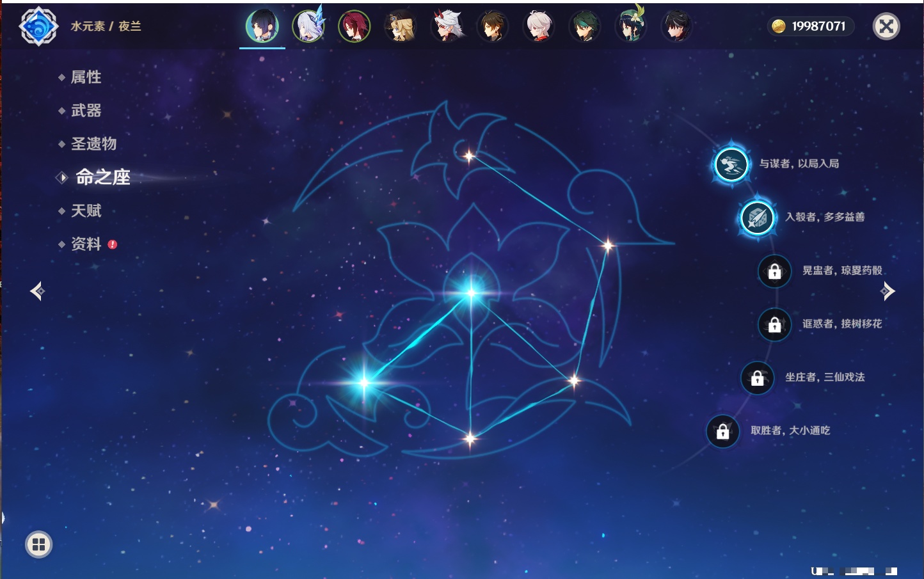Click the label 与谋者，以局入局
Screen dimensions: 924x579
pyautogui.click(x=799, y=164)
